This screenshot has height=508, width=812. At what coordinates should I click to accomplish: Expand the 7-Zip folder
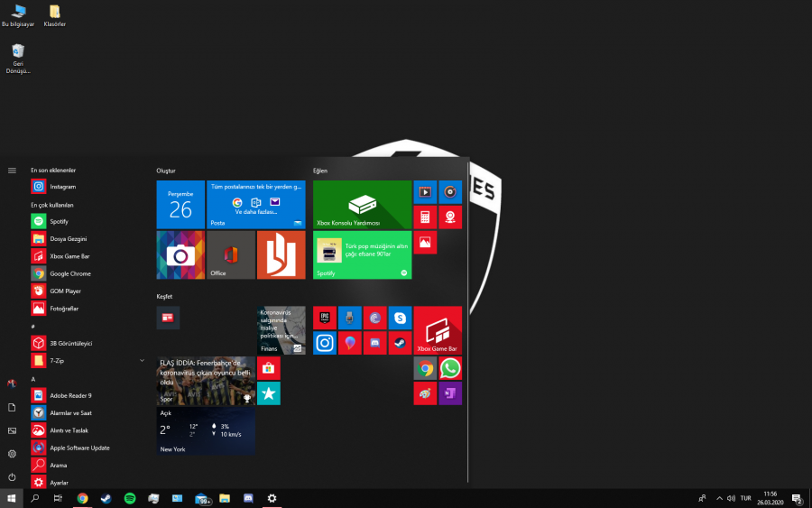pos(142,361)
